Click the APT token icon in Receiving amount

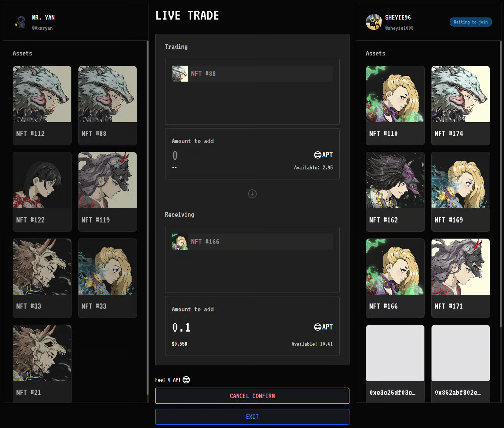tap(317, 327)
